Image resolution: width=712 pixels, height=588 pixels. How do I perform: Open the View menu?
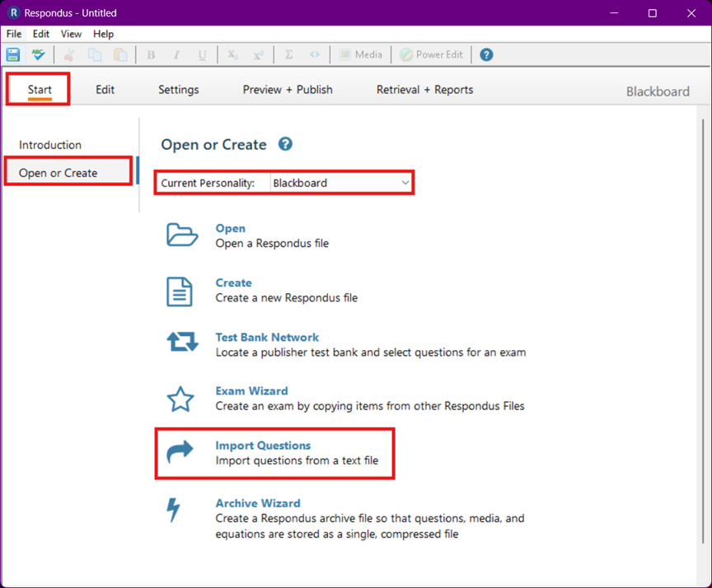(72, 34)
